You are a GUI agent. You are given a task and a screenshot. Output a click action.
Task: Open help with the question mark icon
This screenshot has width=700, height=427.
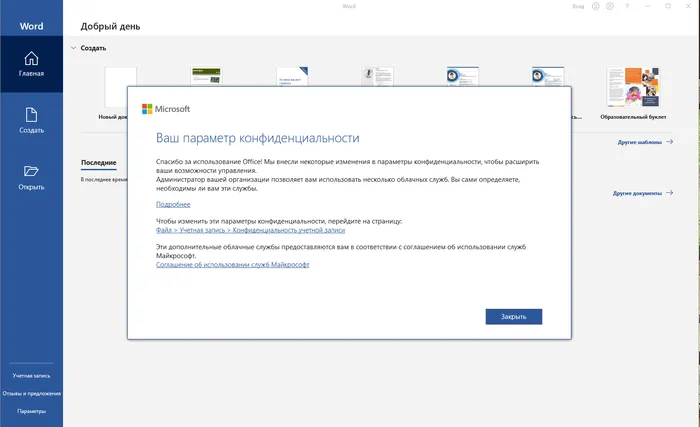click(x=627, y=6)
